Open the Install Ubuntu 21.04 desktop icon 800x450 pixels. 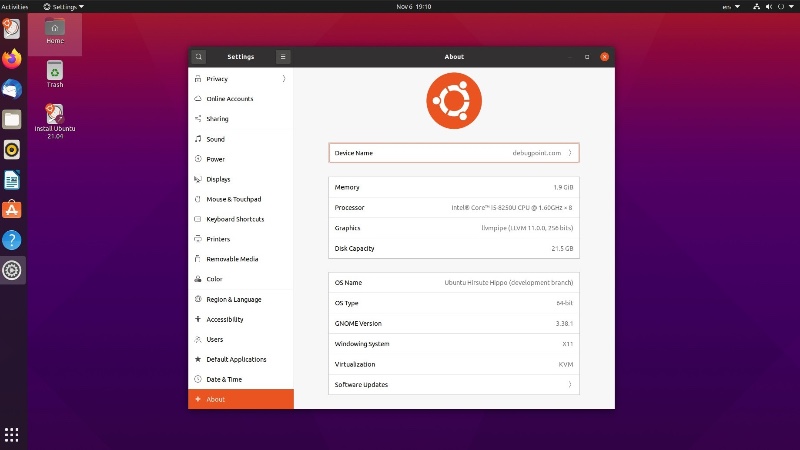point(55,118)
